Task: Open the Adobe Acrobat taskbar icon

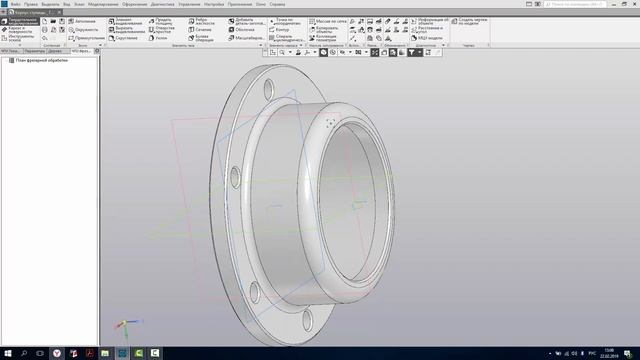Action: pos(89,353)
